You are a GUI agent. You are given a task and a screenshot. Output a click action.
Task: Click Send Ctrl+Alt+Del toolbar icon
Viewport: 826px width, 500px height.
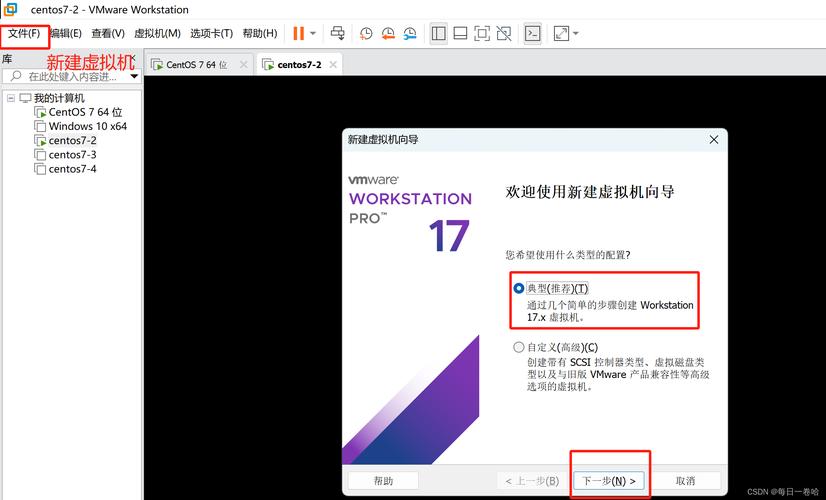(338, 34)
